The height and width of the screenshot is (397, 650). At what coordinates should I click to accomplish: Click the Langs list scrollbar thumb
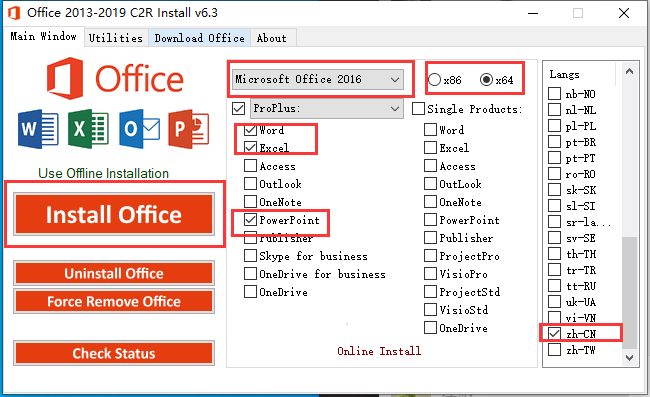pyautogui.click(x=630, y=293)
